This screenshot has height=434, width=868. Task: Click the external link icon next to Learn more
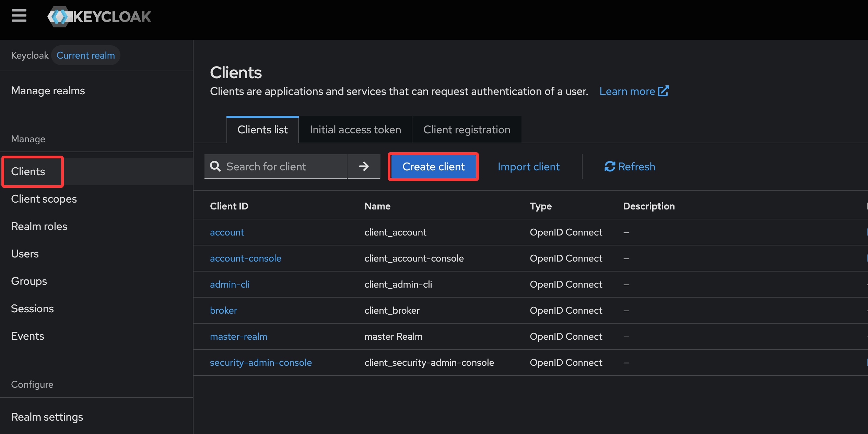pos(664,91)
